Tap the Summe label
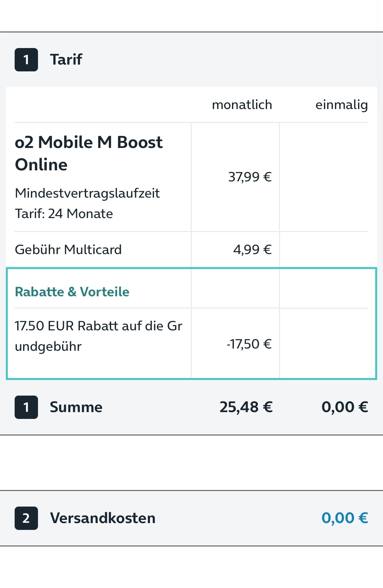 [76, 407]
